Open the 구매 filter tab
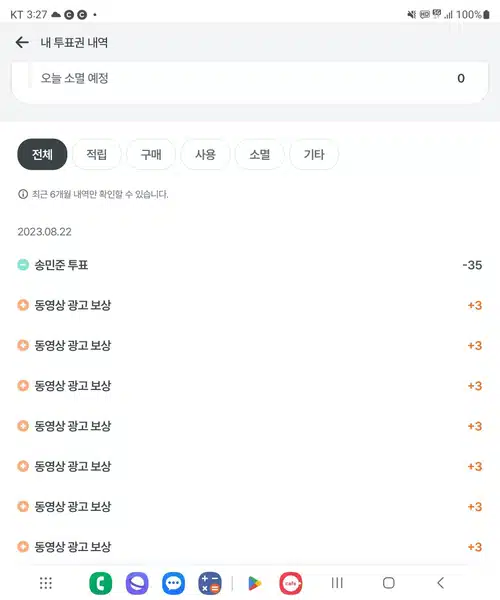Viewport: 500px width, 600px height. pos(151,154)
